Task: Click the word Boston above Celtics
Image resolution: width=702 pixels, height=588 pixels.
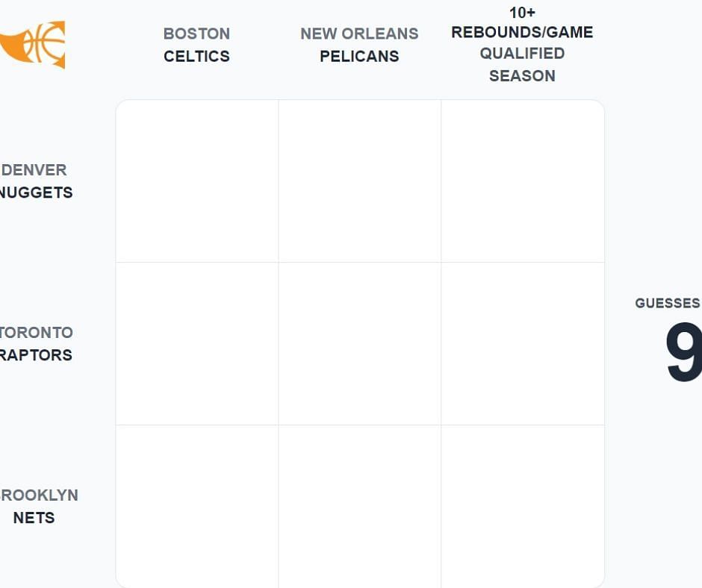Action: click(197, 34)
